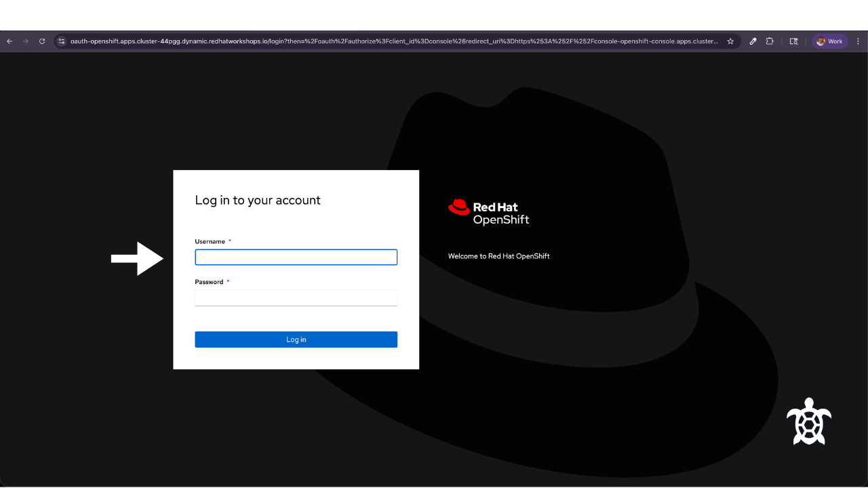
Task: Open the Chrome three-dot menu
Action: pos(858,41)
